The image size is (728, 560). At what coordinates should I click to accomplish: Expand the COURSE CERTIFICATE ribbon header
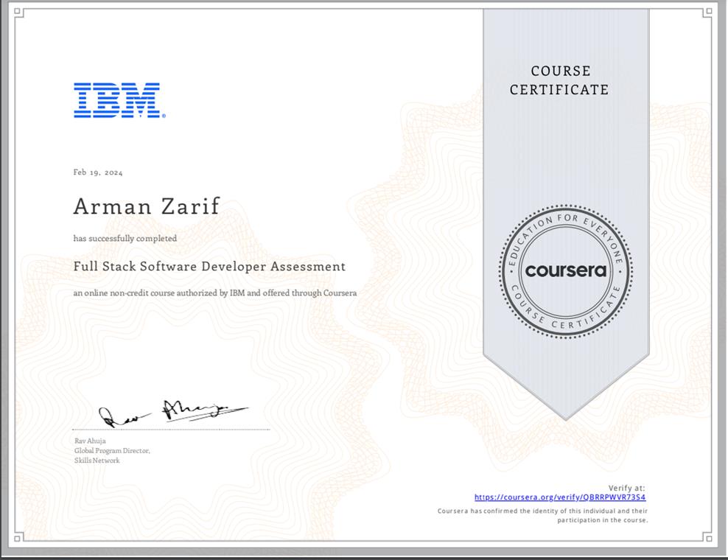click(x=560, y=80)
